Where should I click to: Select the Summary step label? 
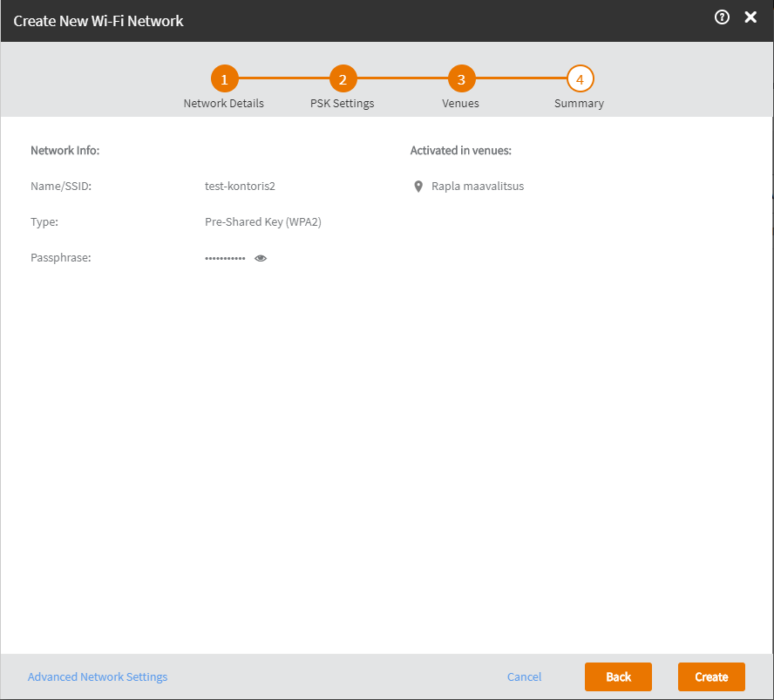pyautogui.click(x=579, y=103)
